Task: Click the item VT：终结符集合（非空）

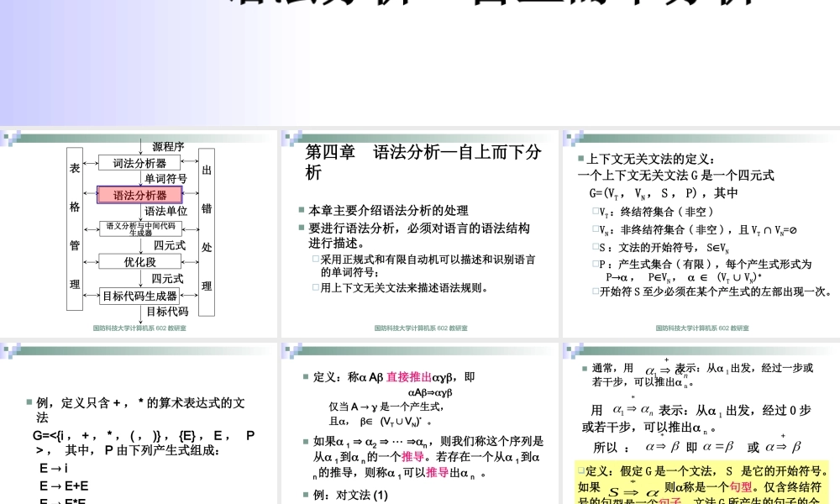Action: (x=656, y=212)
